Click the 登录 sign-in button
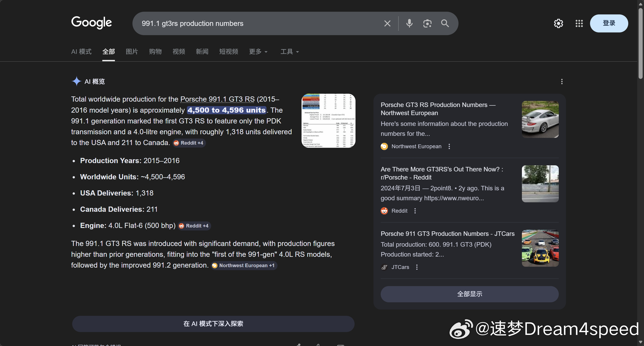This screenshot has height=346, width=644. click(609, 23)
